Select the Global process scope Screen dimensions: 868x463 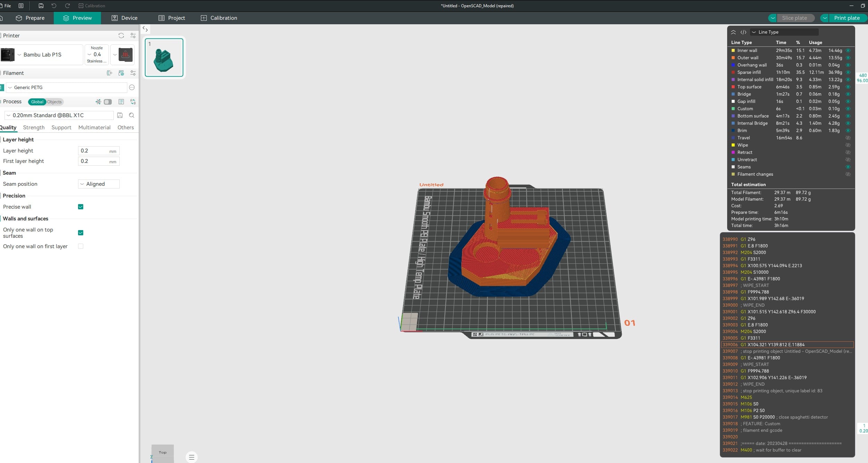(x=37, y=102)
